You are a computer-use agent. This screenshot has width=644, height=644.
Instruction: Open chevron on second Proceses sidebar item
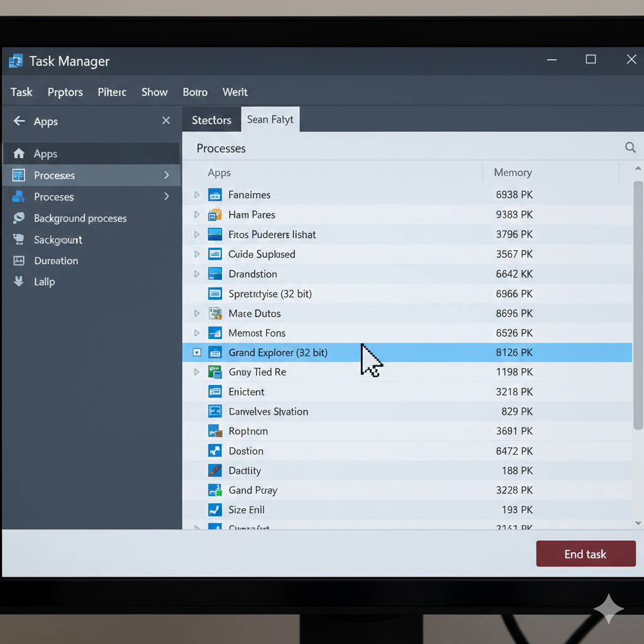click(167, 196)
